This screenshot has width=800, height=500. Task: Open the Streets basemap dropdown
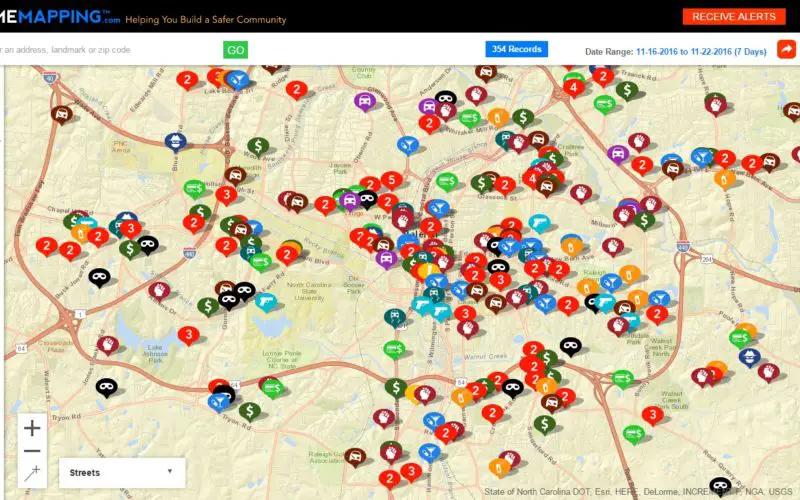coord(122,472)
